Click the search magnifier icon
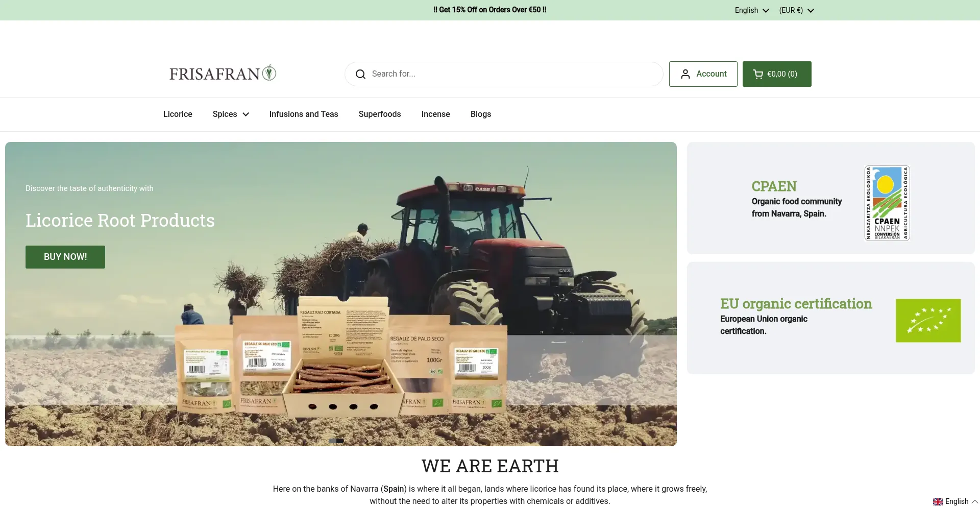980x507 pixels. (x=360, y=74)
